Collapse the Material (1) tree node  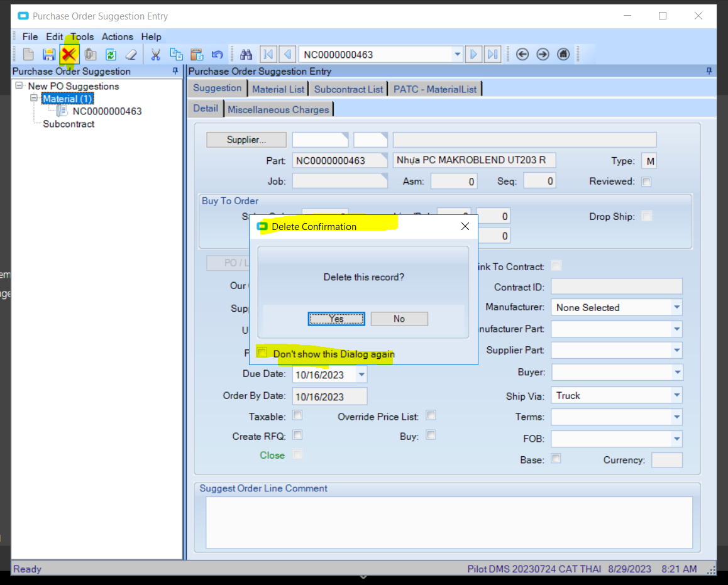(33, 99)
